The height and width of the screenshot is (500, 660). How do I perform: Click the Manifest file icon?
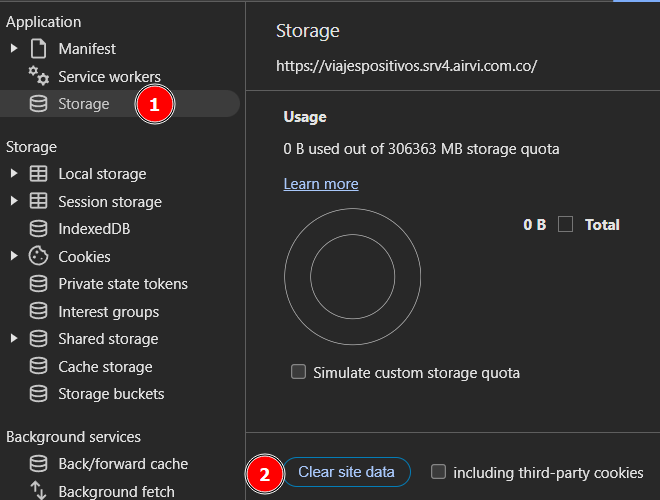coord(39,49)
